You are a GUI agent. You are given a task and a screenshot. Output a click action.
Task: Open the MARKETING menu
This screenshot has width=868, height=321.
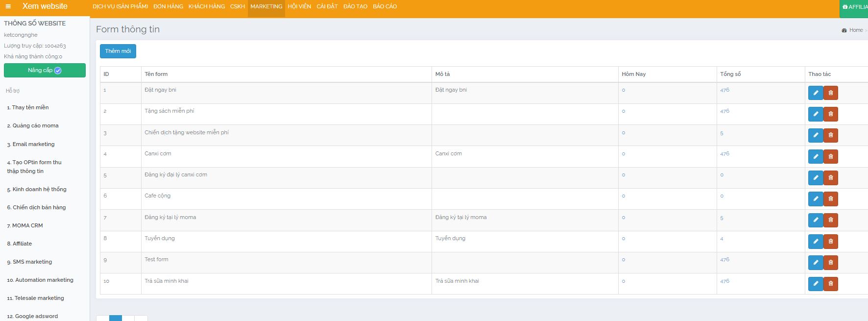(x=266, y=7)
